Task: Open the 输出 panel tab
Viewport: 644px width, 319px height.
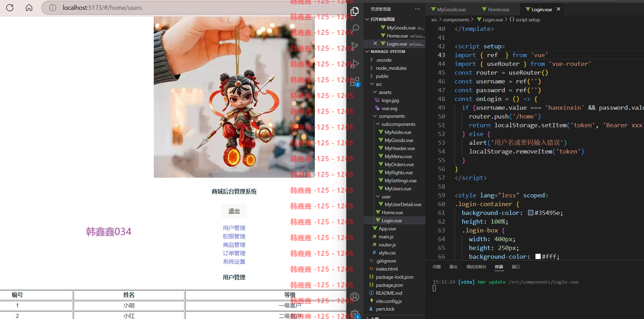Action: tap(453, 267)
